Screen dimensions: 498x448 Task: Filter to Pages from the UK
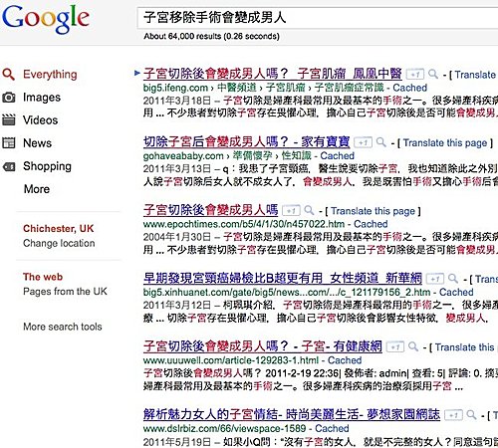tap(65, 292)
